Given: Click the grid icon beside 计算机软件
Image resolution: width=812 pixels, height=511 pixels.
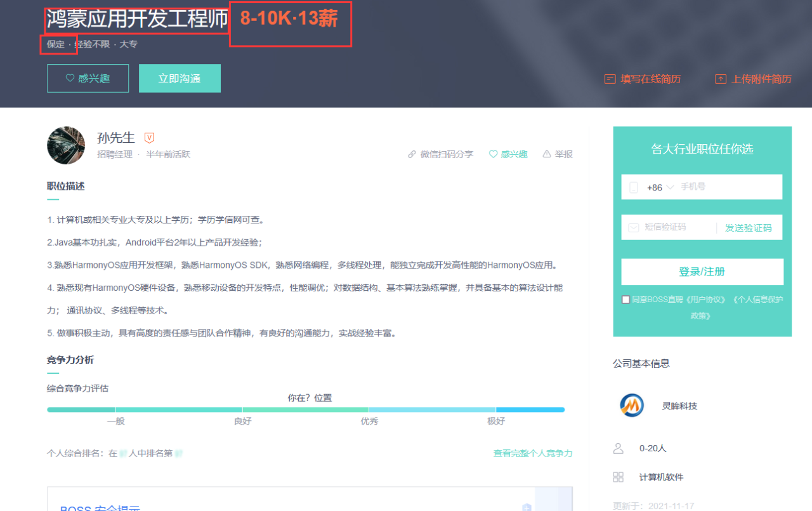Looking at the screenshot, I should click(619, 477).
